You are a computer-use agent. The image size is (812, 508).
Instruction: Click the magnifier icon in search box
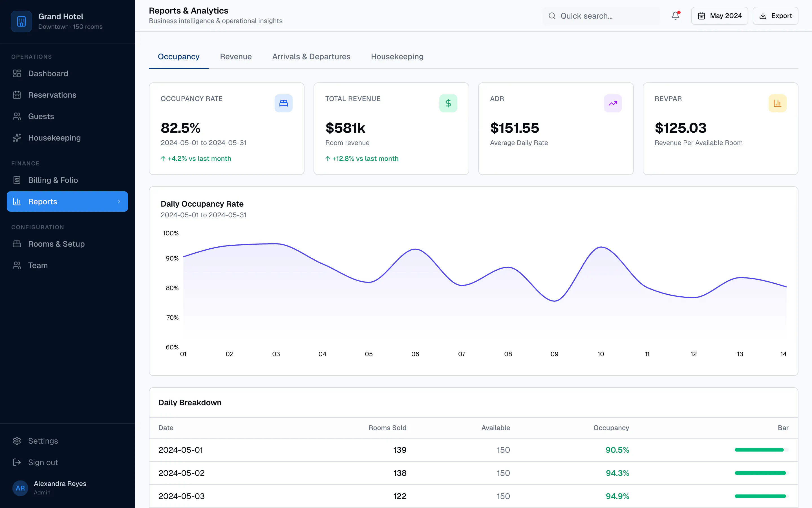pos(552,16)
